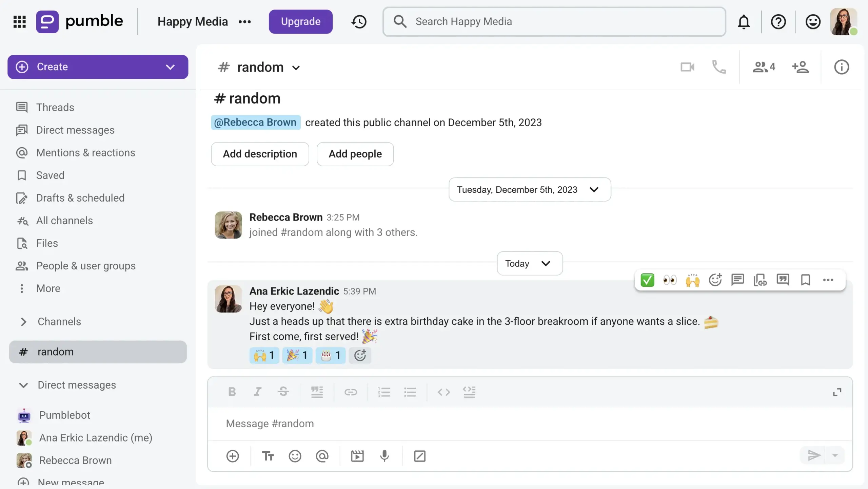
Task: Start a video call in random
Action: point(687,67)
